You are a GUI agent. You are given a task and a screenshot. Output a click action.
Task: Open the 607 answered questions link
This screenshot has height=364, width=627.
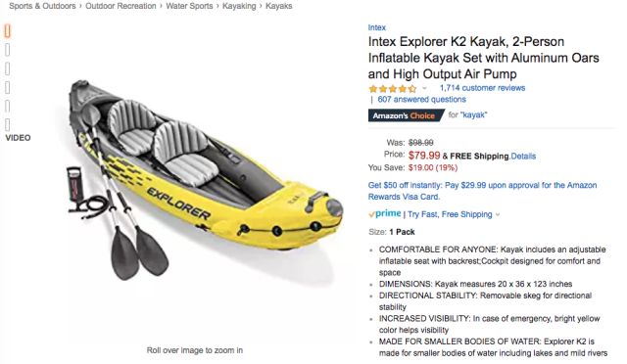pos(421,99)
